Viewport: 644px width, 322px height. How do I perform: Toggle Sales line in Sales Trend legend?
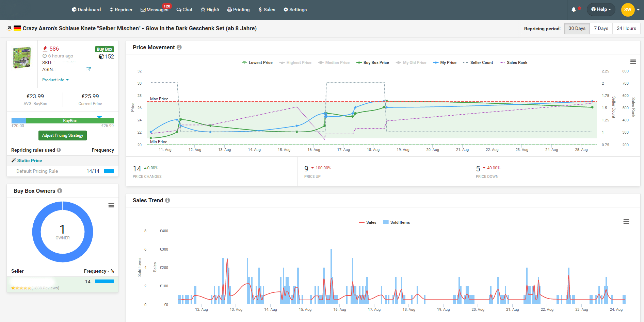pyautogui.click(x=368, y=222)
